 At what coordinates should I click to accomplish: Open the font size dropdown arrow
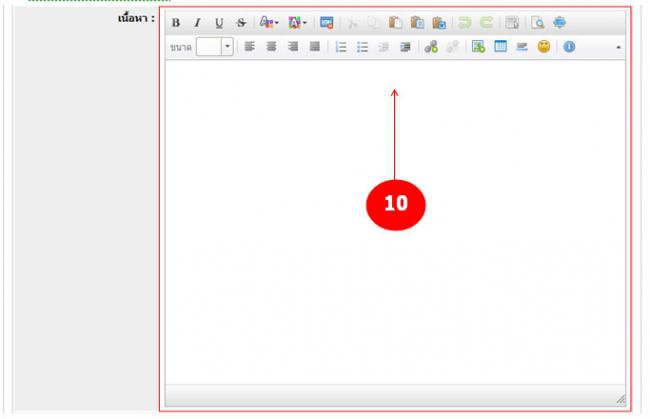(x=227, y=46)
